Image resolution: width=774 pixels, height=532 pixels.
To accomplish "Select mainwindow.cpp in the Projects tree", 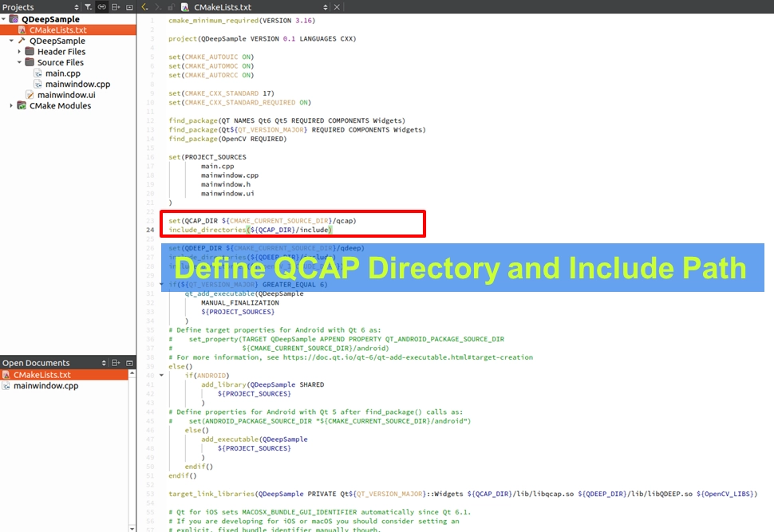I will coord(77,85).
